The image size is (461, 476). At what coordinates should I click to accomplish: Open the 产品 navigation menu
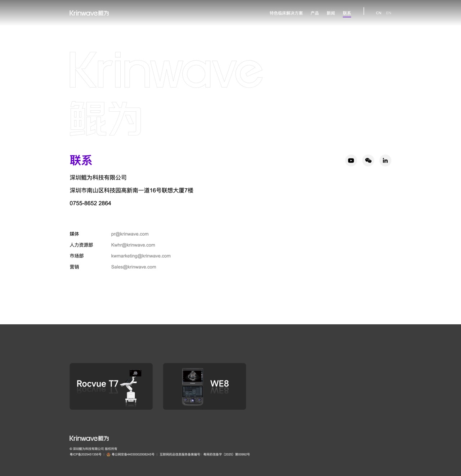pos(314,13)
